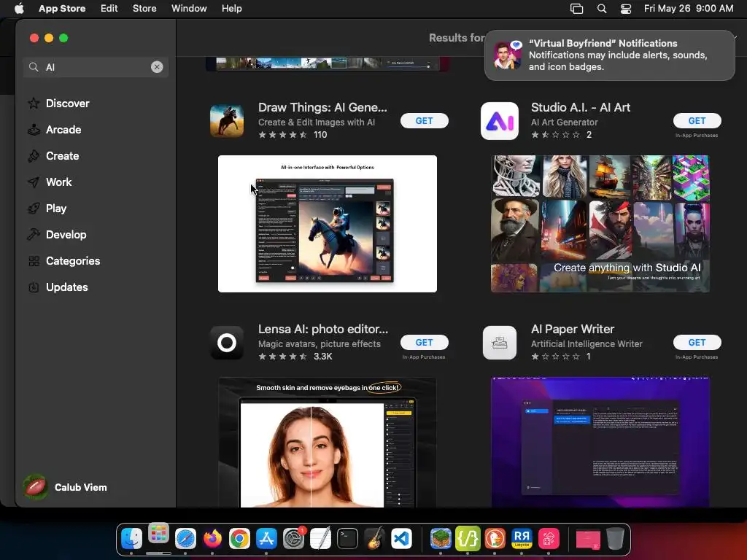
Task: Click the Categories grid icon
Action: coord(34,261)
